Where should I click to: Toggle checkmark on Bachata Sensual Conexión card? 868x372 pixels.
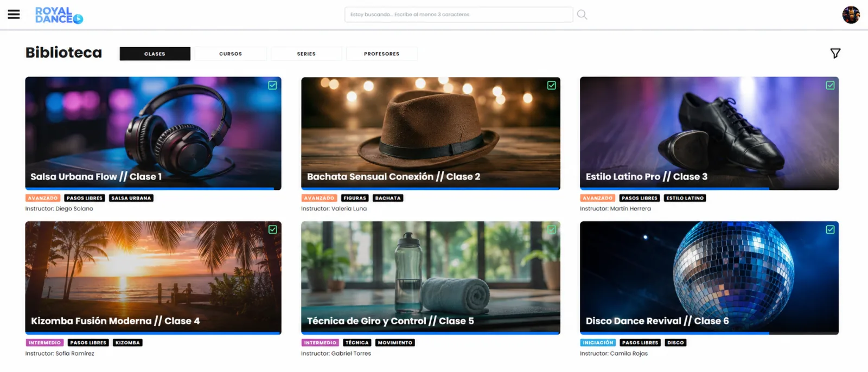tap(551, 85)
